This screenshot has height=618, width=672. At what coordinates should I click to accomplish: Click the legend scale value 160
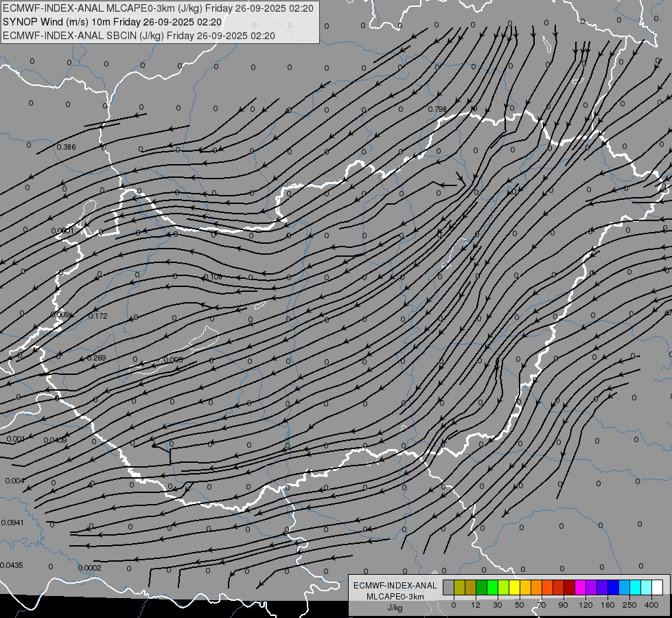click(x=607, y=605)
